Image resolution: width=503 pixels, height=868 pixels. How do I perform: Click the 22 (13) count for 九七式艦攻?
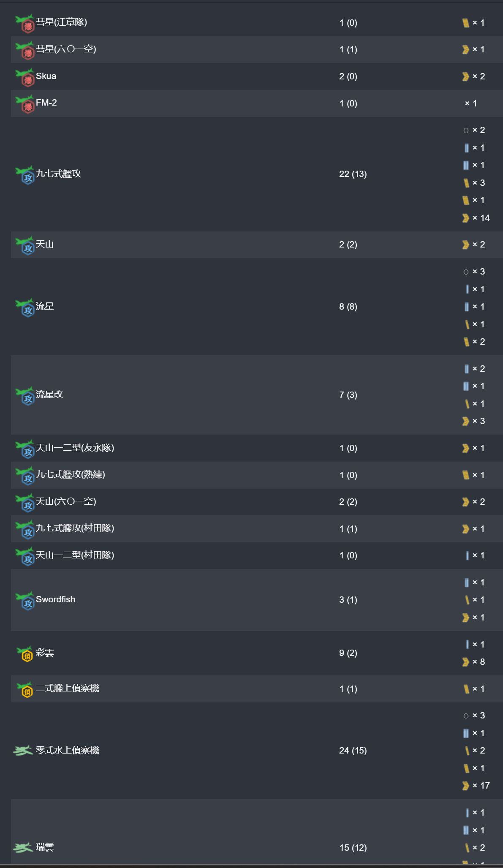click(353, 174)
